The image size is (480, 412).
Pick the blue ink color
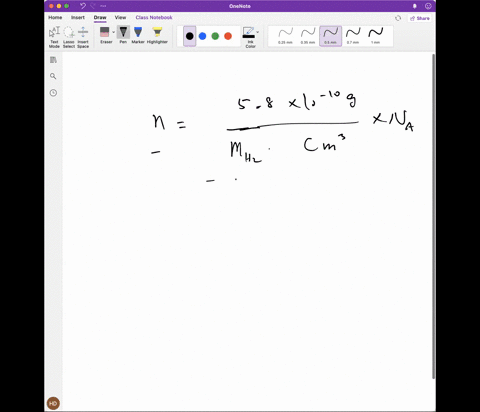tap(202, 36)
